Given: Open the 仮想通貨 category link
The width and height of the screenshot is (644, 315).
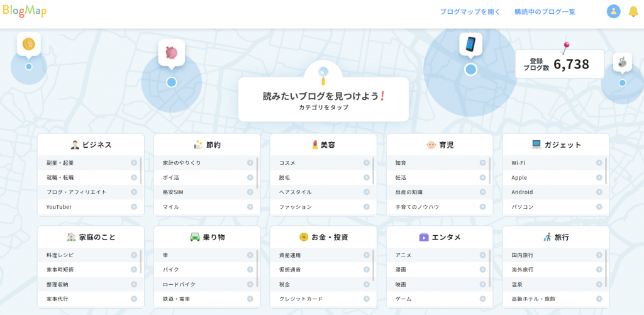Looking at the screenshot, I should coord(290,270).
